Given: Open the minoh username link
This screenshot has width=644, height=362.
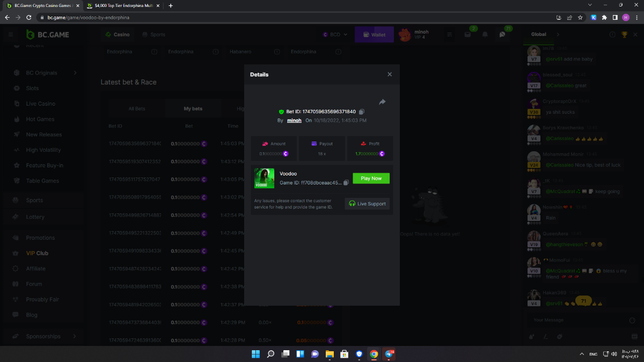Looking at the screenshot, I should tap(294, 121).
